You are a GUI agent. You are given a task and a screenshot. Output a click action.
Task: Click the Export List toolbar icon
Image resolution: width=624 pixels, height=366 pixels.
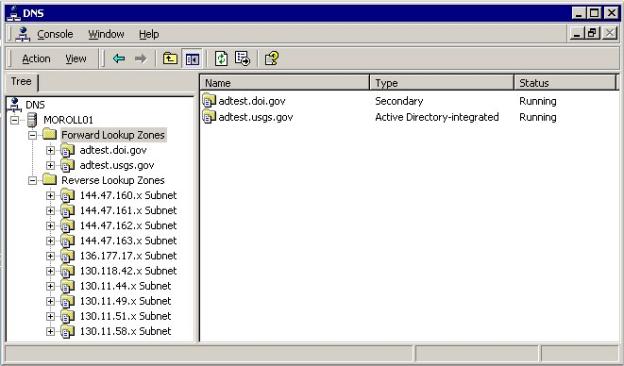click(242, 58)
